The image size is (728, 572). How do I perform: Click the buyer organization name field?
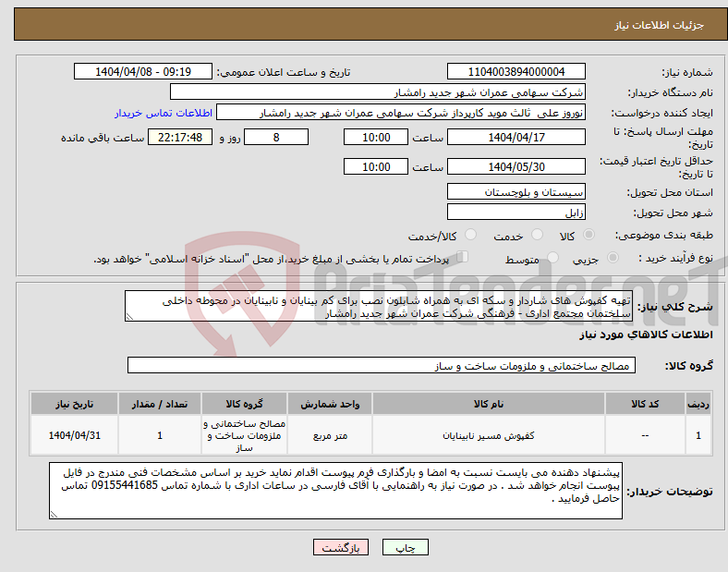378,91
